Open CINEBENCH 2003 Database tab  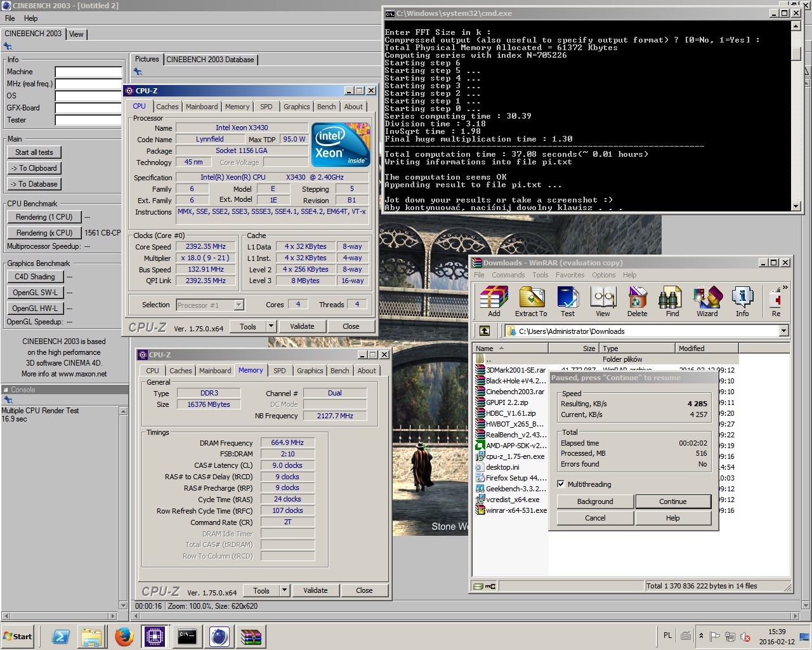coord(210,60)
